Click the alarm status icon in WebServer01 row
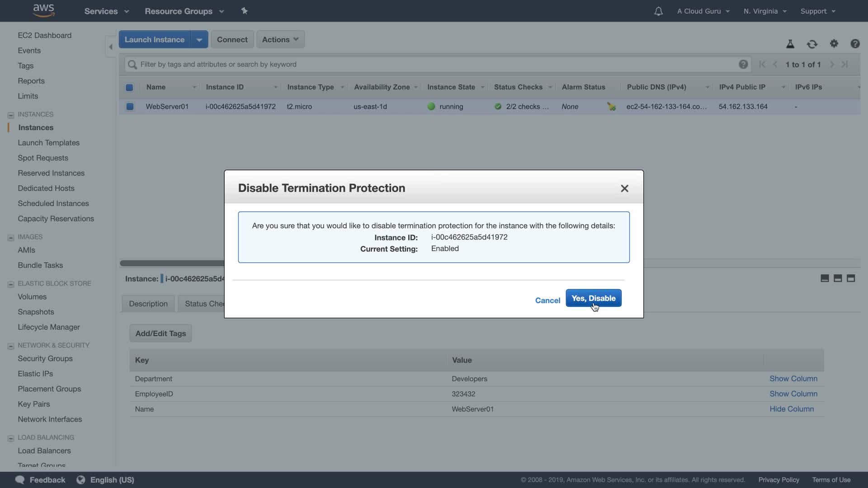 (611, 107)
